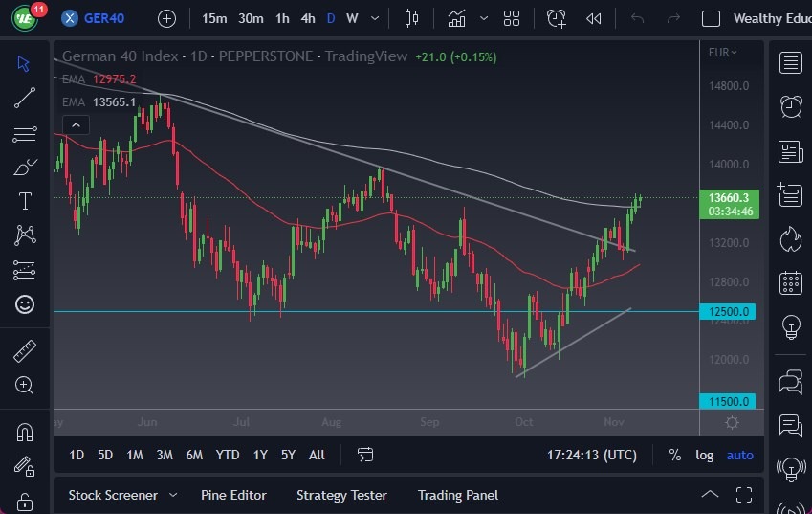Select the trend line drawing tool
Viewport: 812px width, 514px height.
point(24,98)
